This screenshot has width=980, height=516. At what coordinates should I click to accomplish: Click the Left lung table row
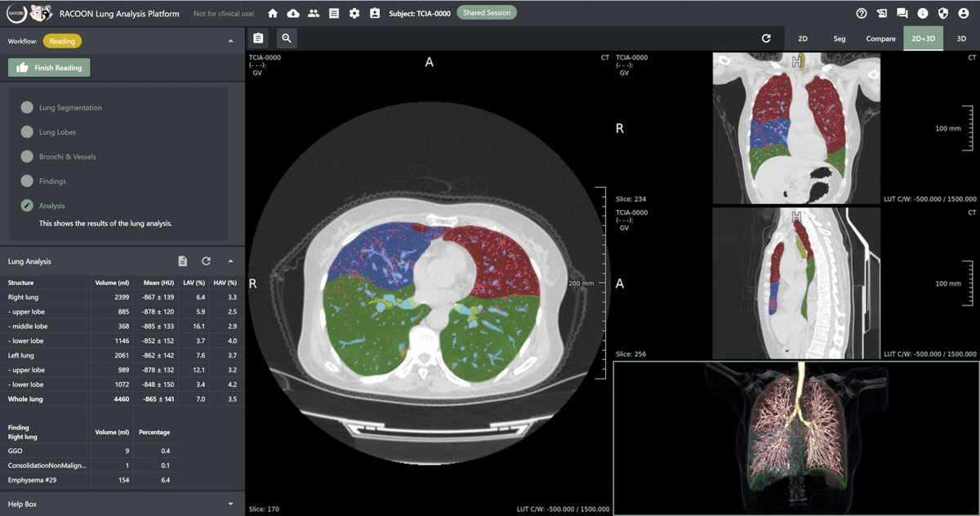122,355
